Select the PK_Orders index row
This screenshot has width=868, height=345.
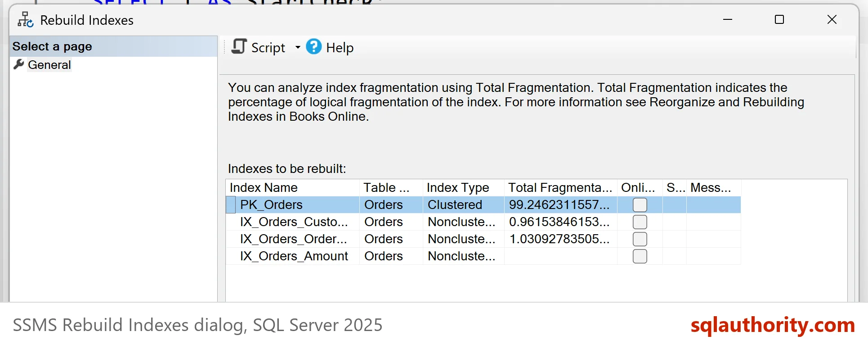[483, 205]
